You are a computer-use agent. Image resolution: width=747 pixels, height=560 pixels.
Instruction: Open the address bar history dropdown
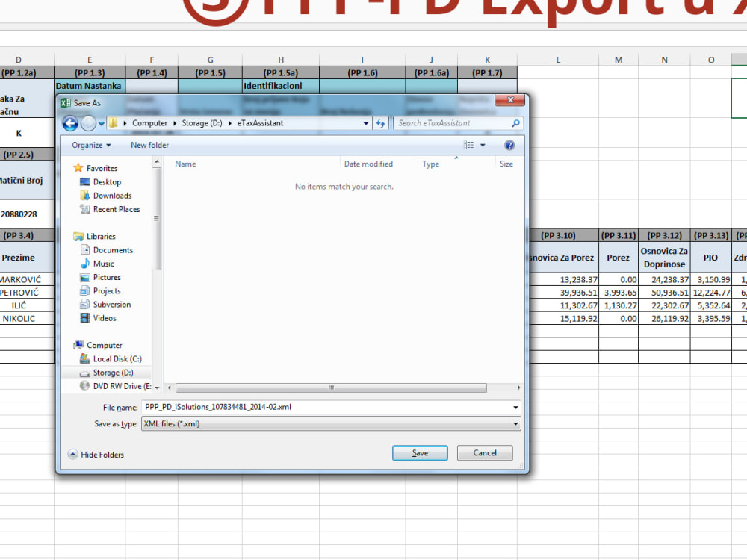366,123
